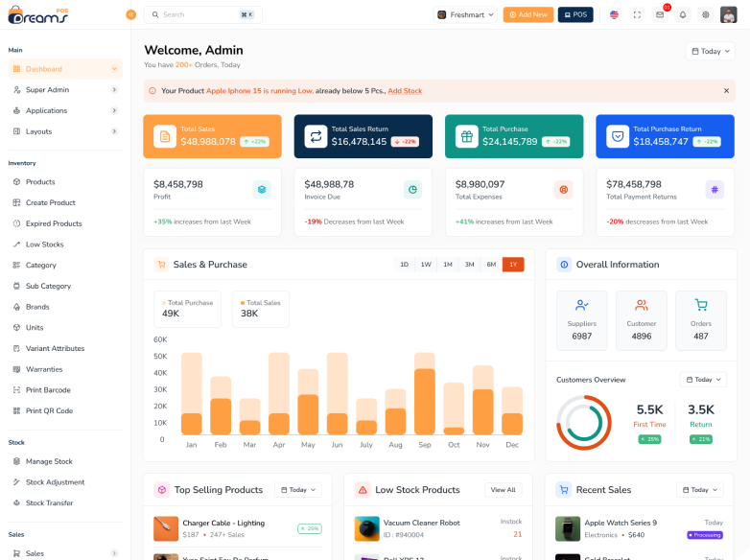Open the POS button

point(575,14)
